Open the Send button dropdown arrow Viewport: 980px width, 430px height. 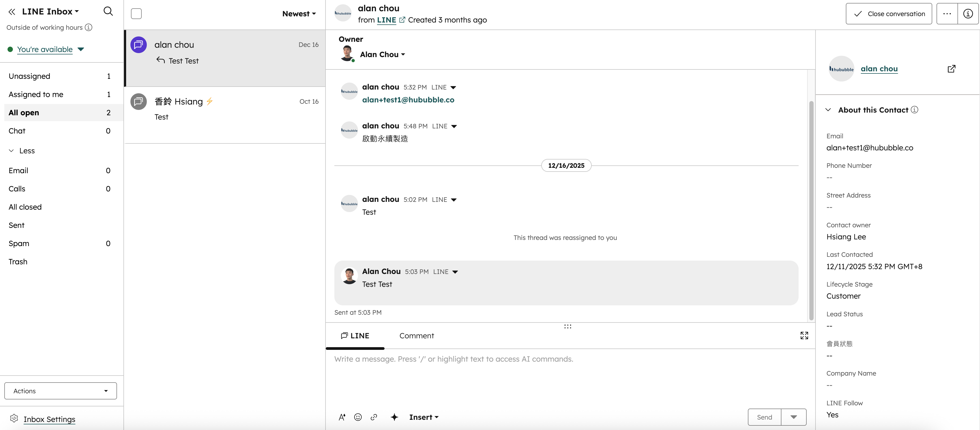coord(794,417)
